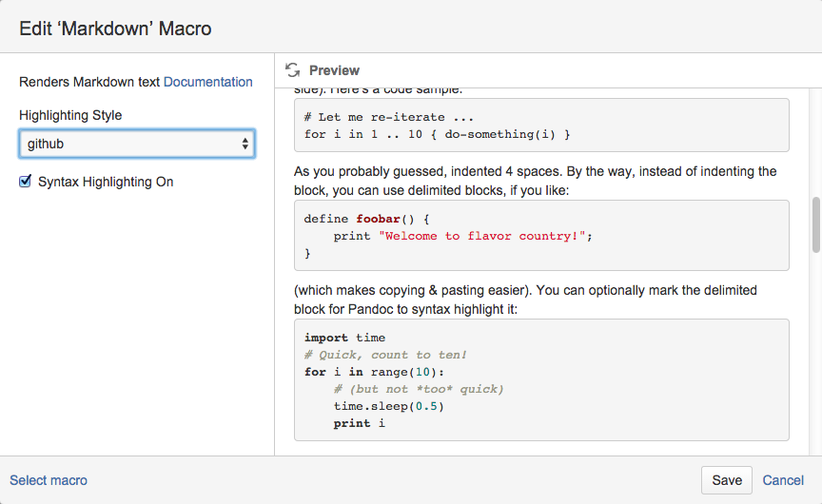This screenshot has width=822, height=504.
Task: Open the Highlighting Style github dropdown
Action: click(x=136, y=144)
